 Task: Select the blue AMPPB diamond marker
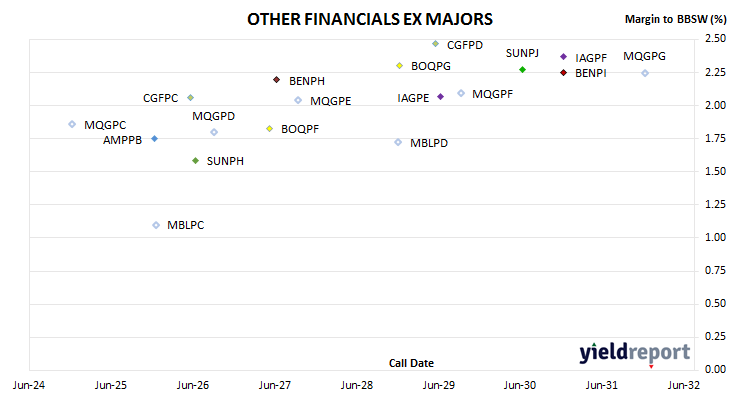coord(155,139)
